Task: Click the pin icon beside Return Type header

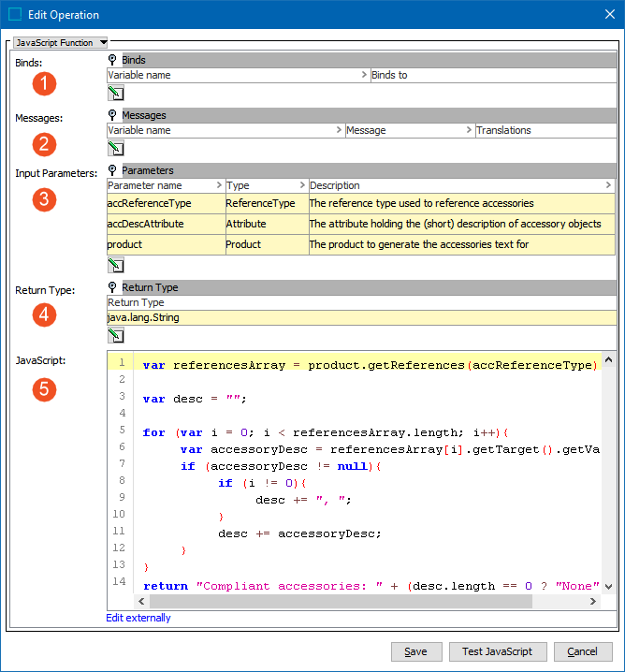Action: click(x=113, y=287)
